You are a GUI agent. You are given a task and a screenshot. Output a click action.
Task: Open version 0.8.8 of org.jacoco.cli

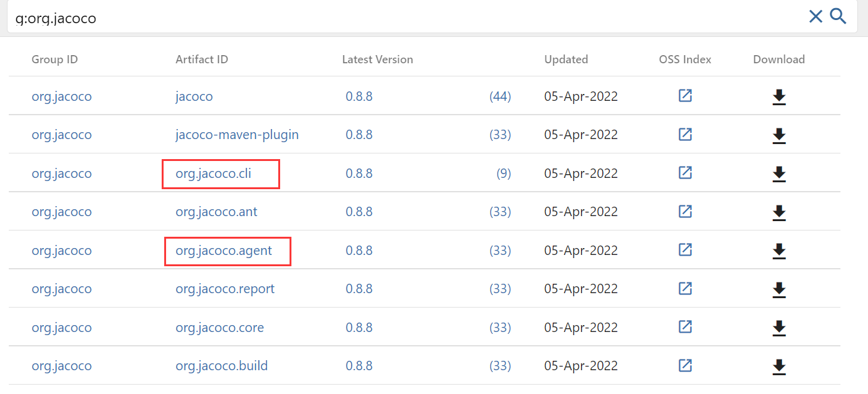(x=359, y=174)
